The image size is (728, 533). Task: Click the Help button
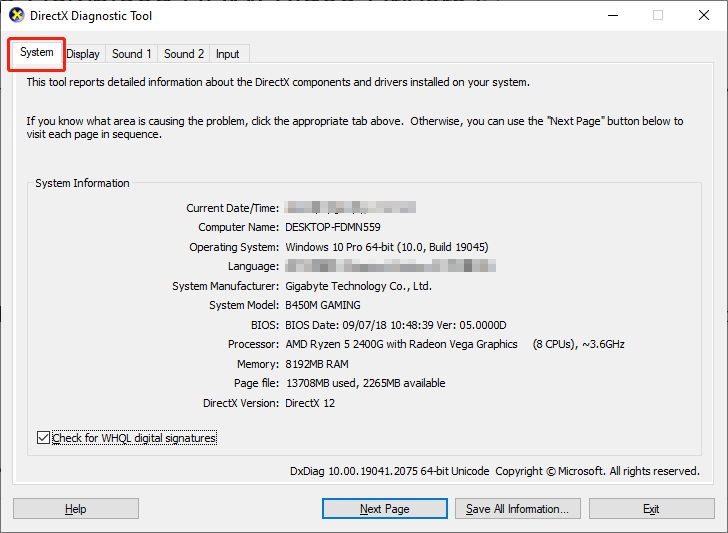[76, 509]
